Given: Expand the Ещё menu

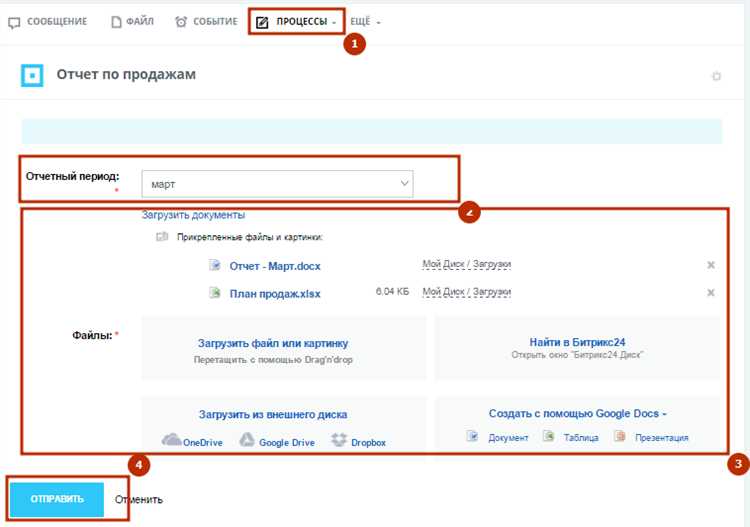Looking at the screenshot, I should [365, 22].
